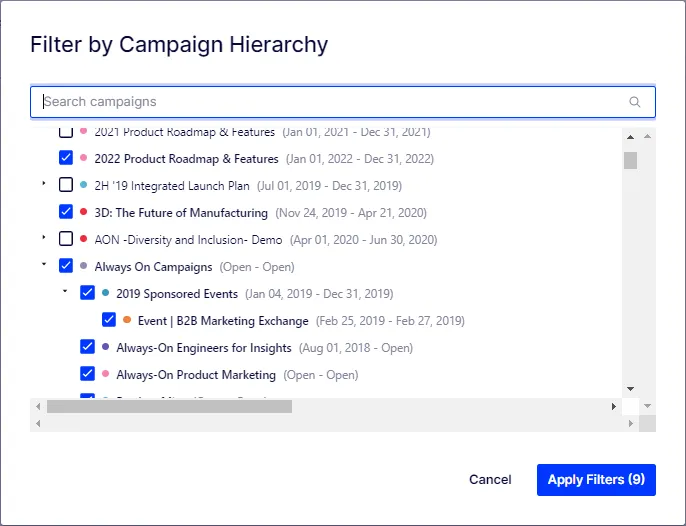Uncheck Always-On Engineers for Insights checkbox
686x526 pixels.
click(88, 347)
